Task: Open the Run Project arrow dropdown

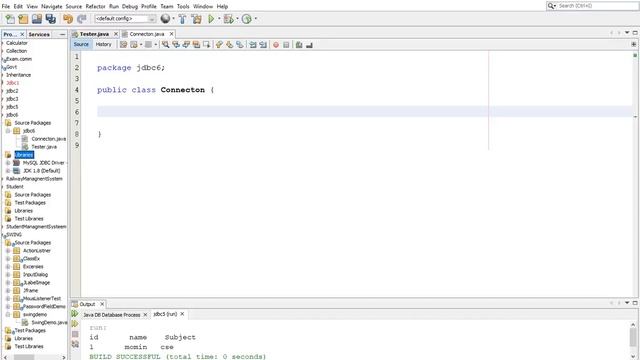Action: pos(219,19)
